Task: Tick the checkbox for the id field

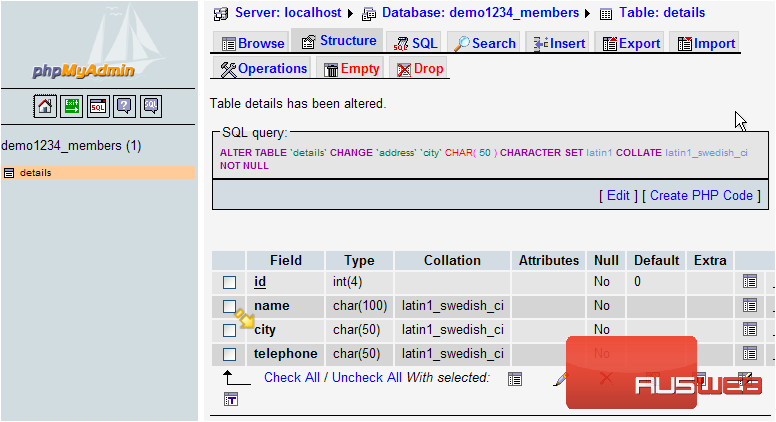Action: coord(230,283)
